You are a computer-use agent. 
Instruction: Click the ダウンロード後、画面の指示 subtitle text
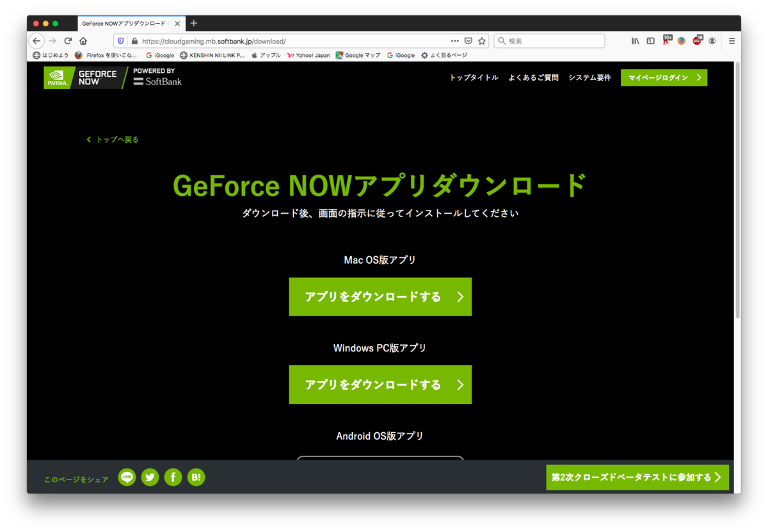pyautogui.click(x=380, y=213)
